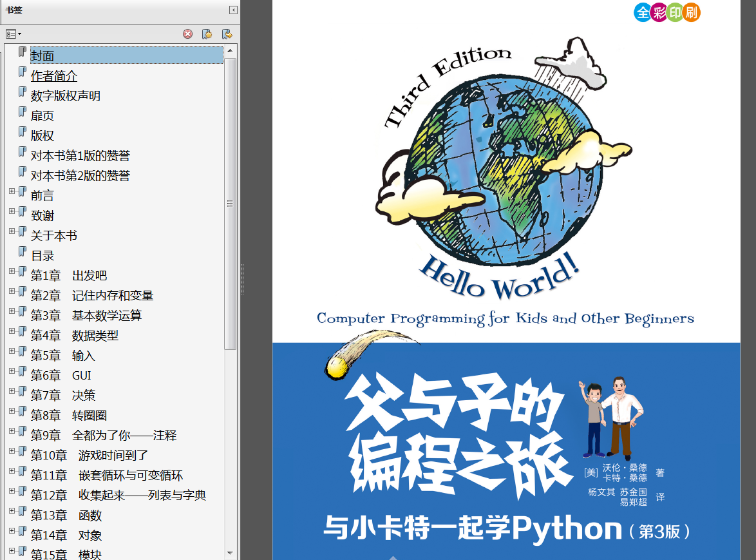Expand 第11章 嵌套循环与可变循环 node

tap(12, 471)
